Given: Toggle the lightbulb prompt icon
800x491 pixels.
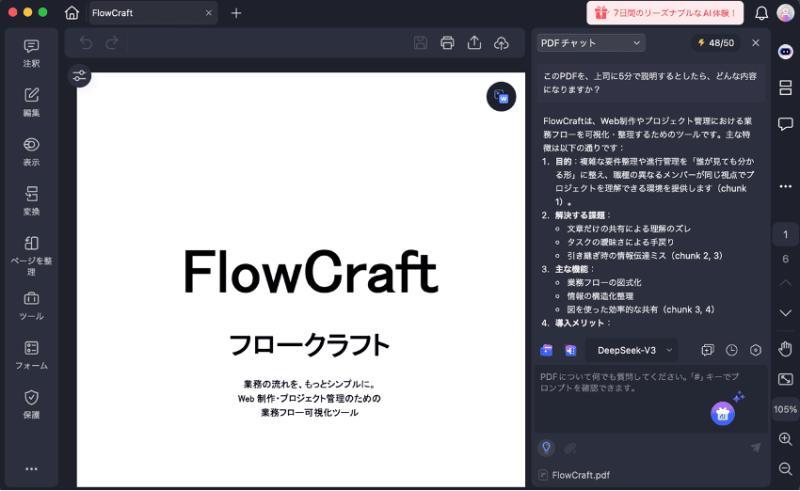Looking at the screenshot, I should 546,448.
